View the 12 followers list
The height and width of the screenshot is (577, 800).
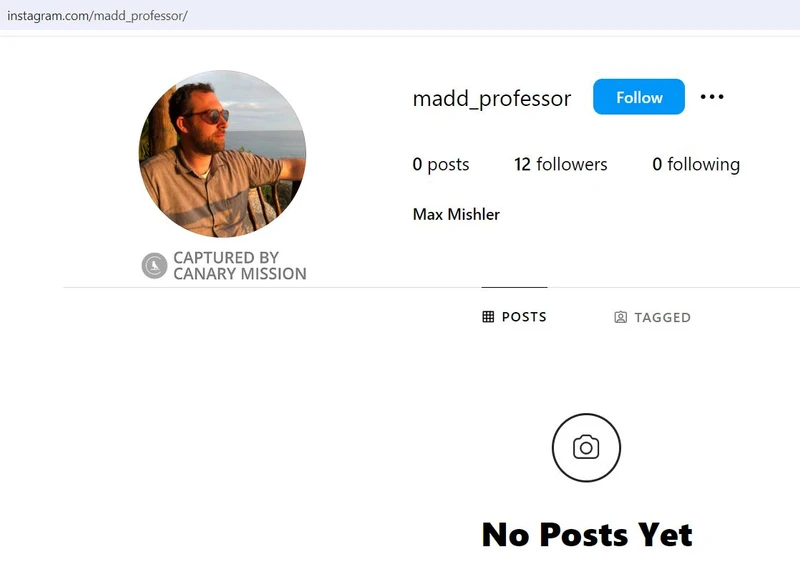(x=561, y=164)
